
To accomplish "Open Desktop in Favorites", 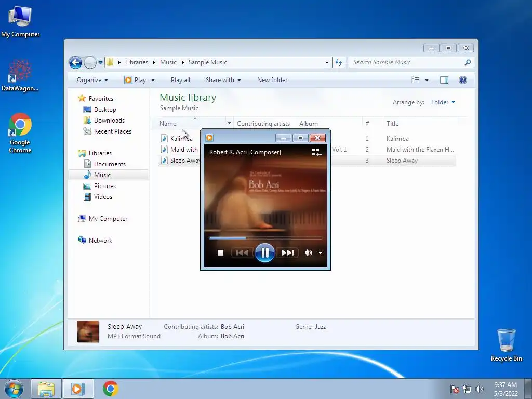I will tap(104, 110).
